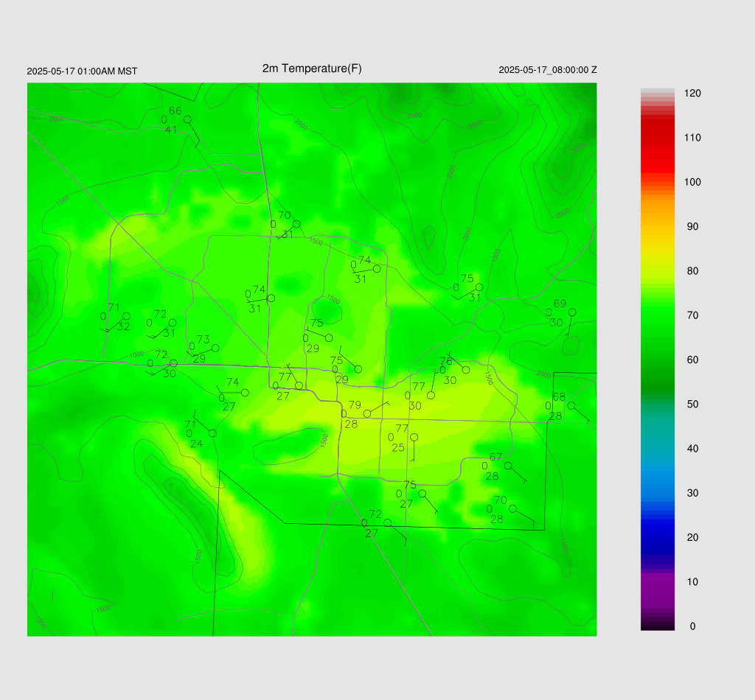This screenshot has width=755, height=700.
Task: Click the 120 label on the colorbar
Action: (692, 94)
